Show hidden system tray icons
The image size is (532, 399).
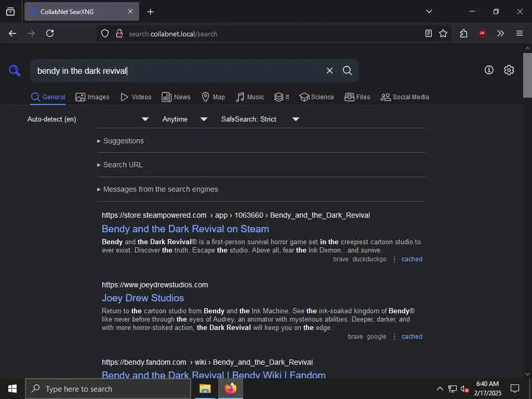(440, 389)
